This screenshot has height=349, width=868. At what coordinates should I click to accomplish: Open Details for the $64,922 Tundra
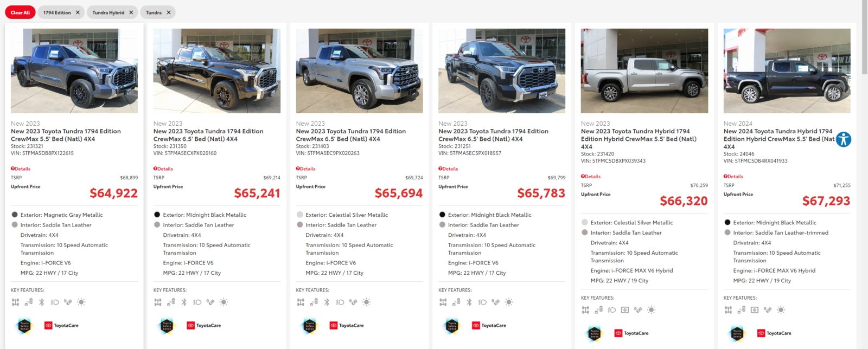click(x=21, y=169)
